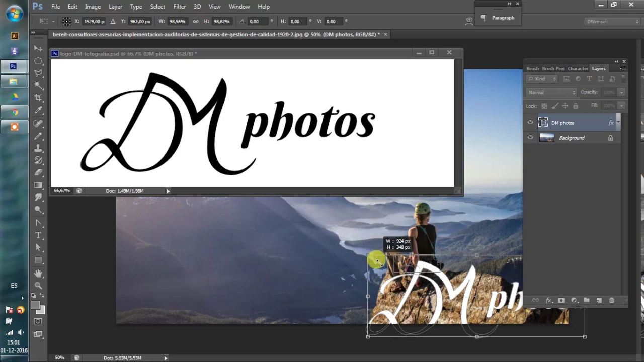The height and width of the screenshot is (362, 644).
Task: Click the reference point location grid
Action: click(x=66, y=21)
